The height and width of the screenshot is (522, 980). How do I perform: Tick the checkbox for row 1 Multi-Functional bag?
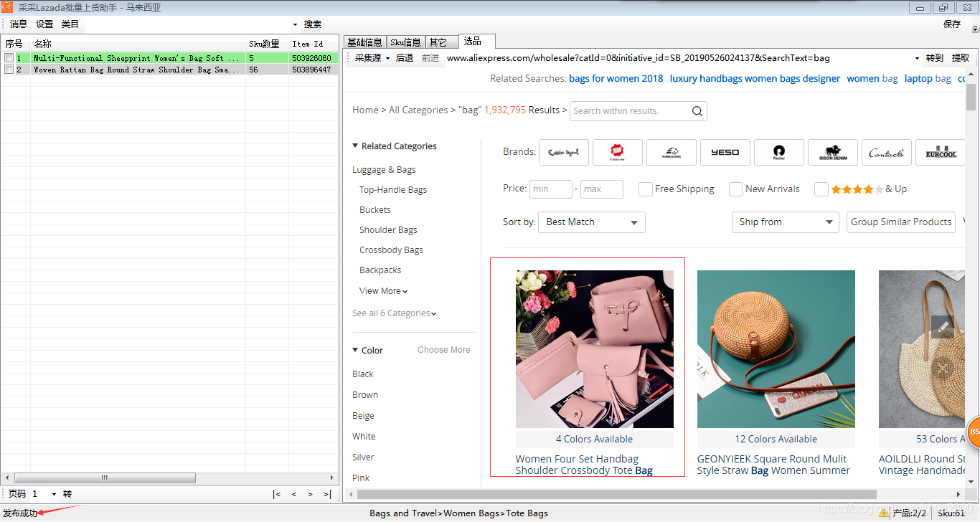pos(9,58)
